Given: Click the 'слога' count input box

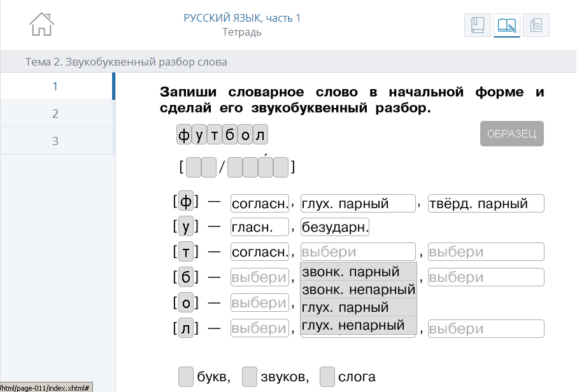Looking at the screenshot, I should click(x=327, y=377).
